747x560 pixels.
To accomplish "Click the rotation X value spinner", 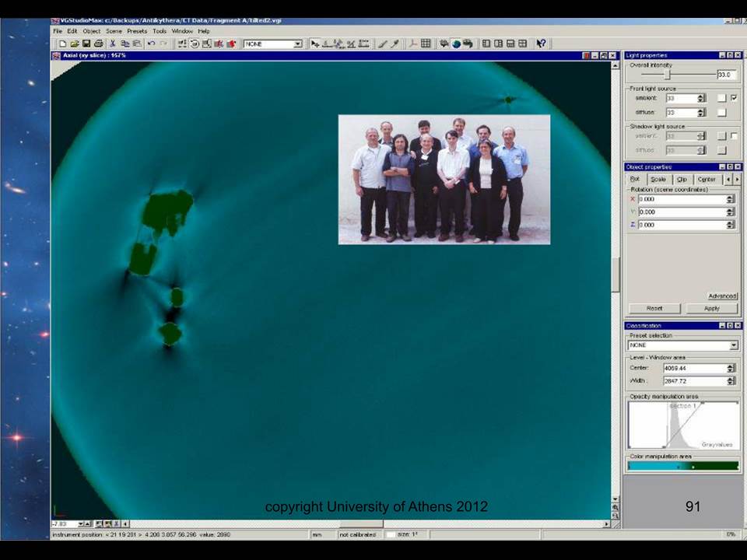I will point(731,199).
